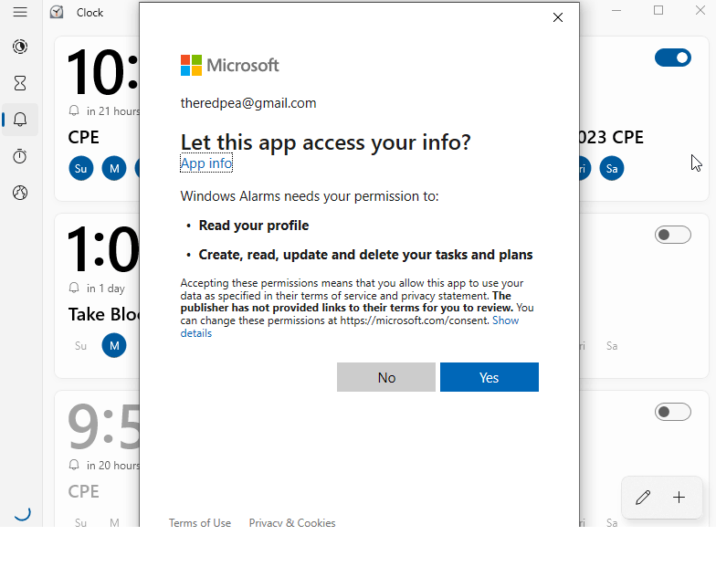Open the Take Blood alarm card title

pos(104,314)
